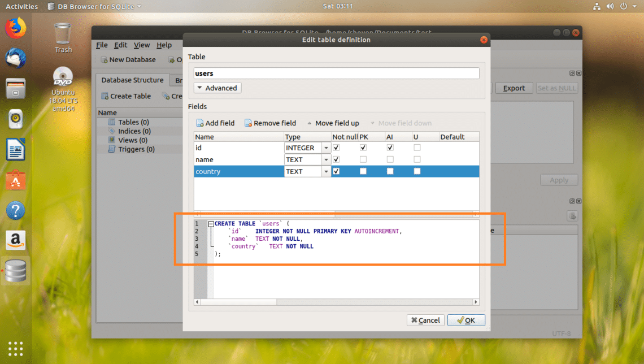Launch Thunderbird mail from the dock
644x364 pixels.
pyautogui.click(x=16, y=58)
